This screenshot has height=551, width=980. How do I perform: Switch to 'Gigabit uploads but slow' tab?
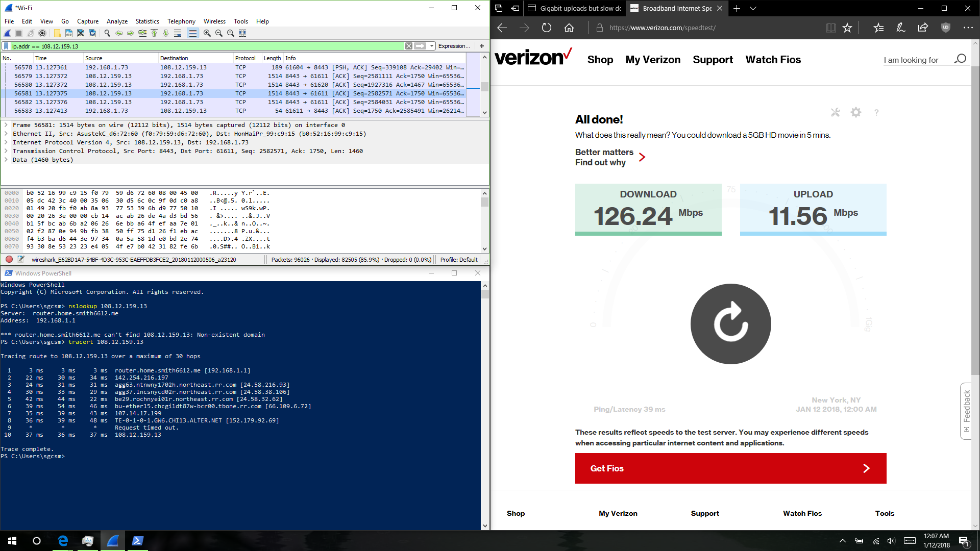(x=574, y=8)
